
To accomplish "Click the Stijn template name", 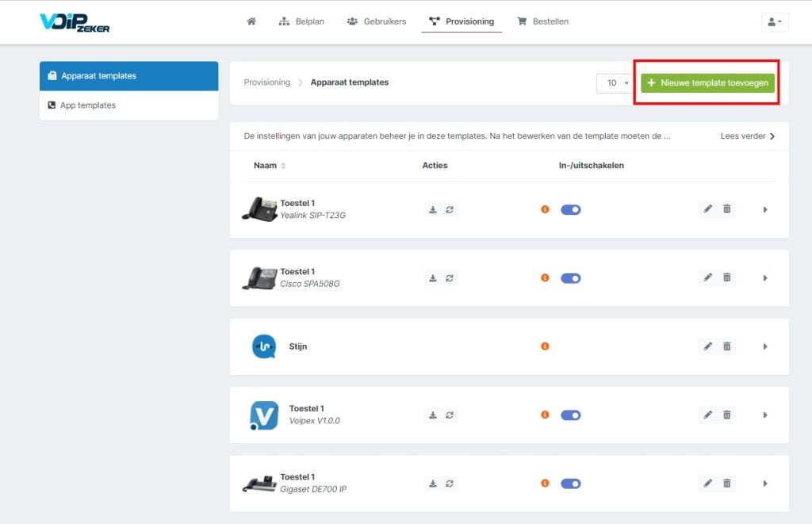I will click(x=298, y=346).
